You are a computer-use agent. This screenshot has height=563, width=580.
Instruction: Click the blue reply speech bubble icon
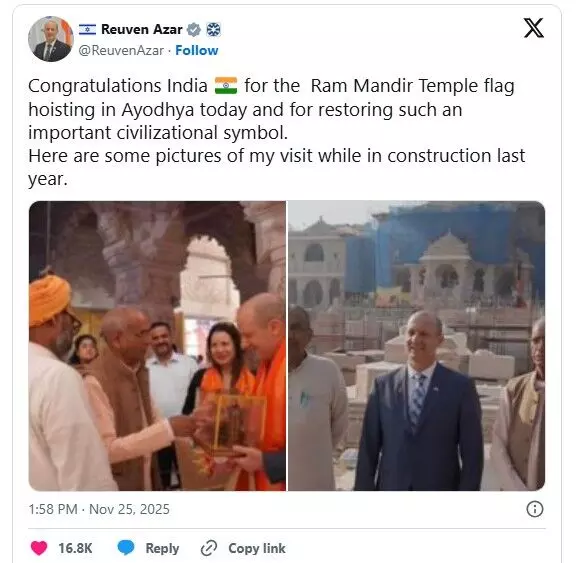pos(126,547)
